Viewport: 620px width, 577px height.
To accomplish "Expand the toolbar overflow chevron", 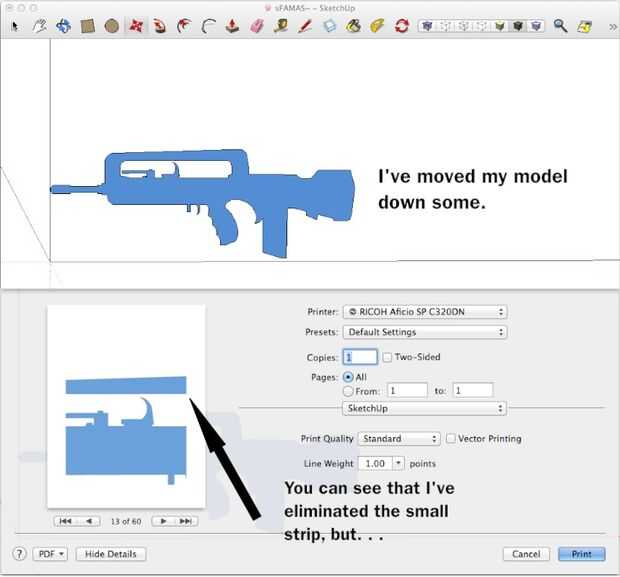I will [612, 27].
